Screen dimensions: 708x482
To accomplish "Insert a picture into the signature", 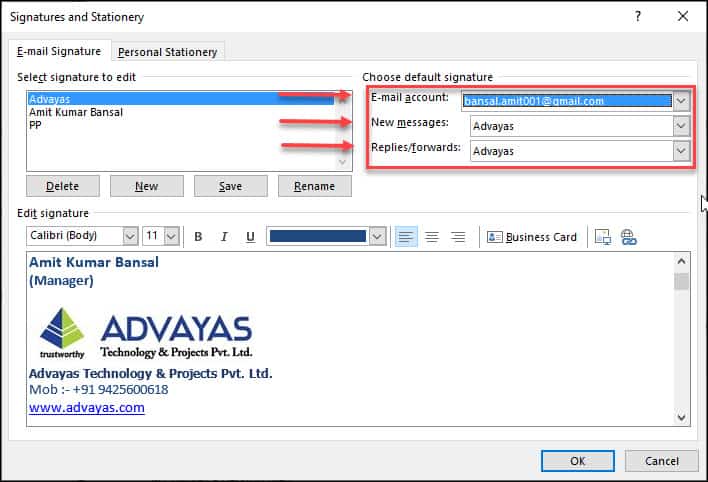I will tap(603, 237).
